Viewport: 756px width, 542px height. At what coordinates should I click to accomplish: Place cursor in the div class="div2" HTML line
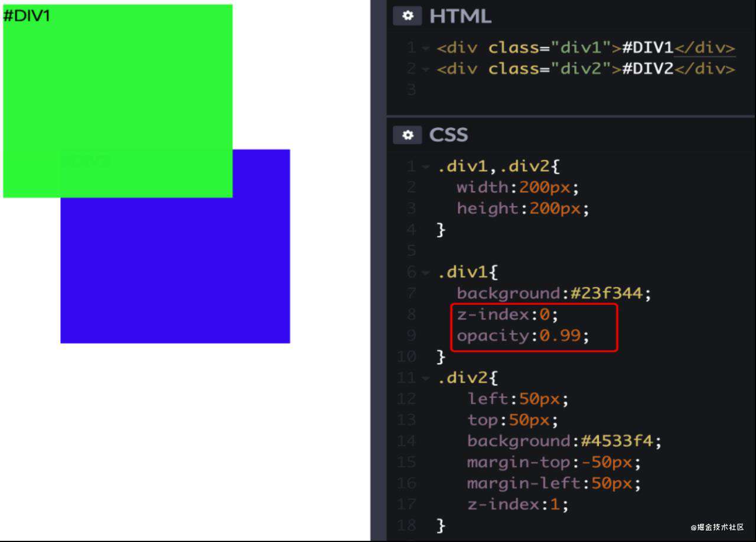(586, 69)
